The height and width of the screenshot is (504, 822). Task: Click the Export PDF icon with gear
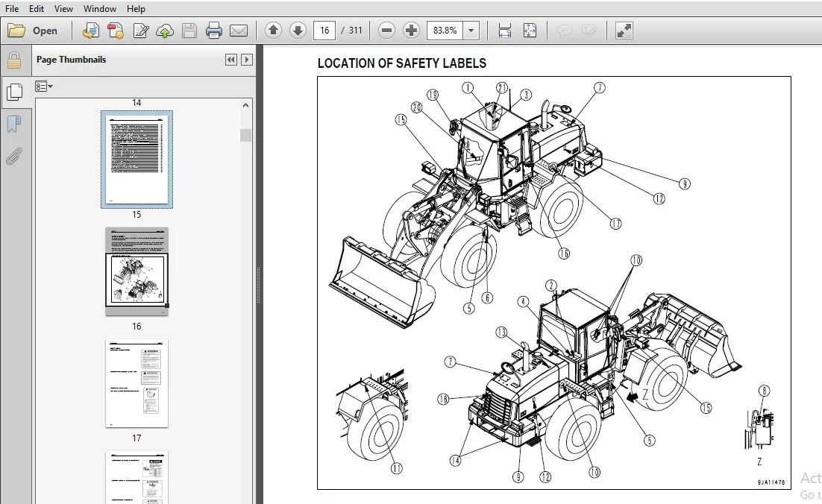pos(116,31)
